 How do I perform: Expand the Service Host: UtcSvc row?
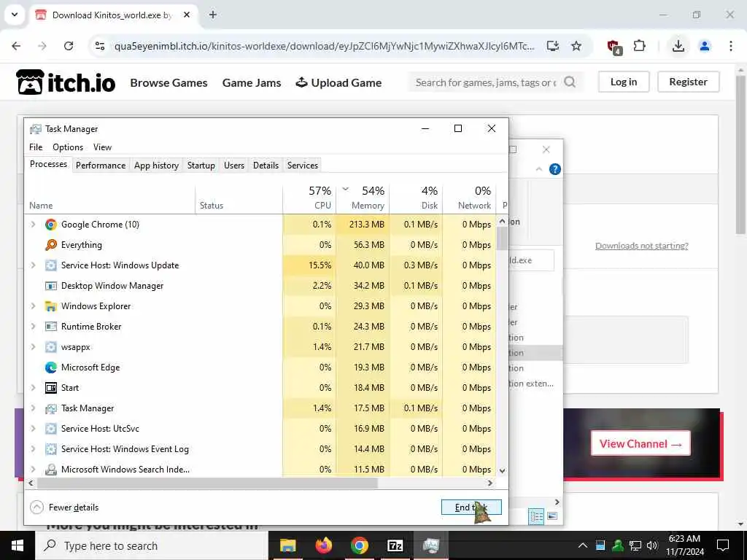click(x=34, y=429)
